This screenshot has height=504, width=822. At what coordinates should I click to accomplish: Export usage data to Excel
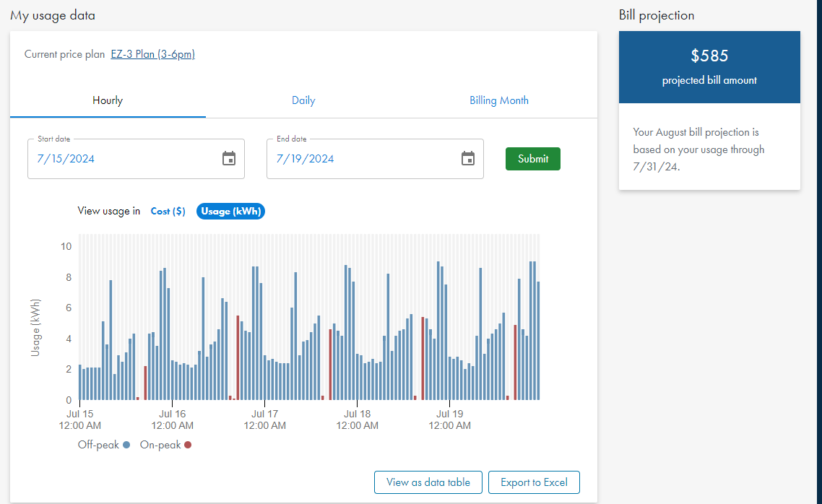(x=534, y=482)
